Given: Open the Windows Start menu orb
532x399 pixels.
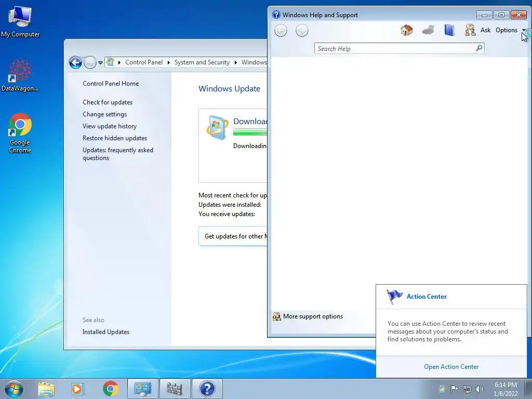Looking at the screenshot, I should pyautogui.click(x=14, y=389).
